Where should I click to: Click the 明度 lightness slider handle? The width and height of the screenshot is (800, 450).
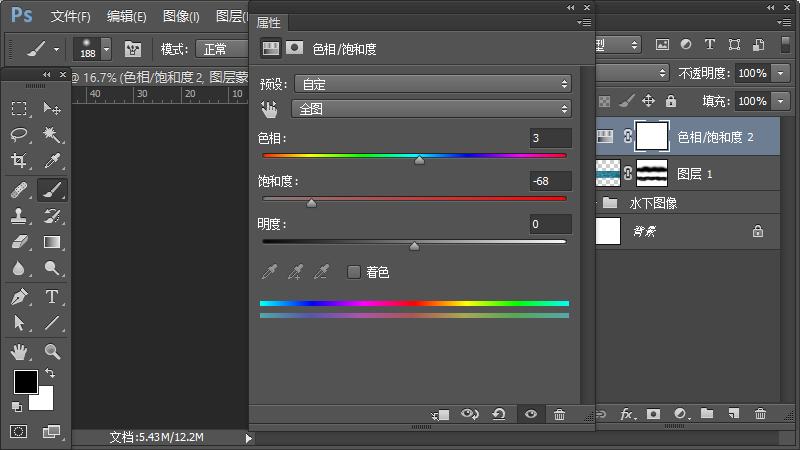coord(414,246)
